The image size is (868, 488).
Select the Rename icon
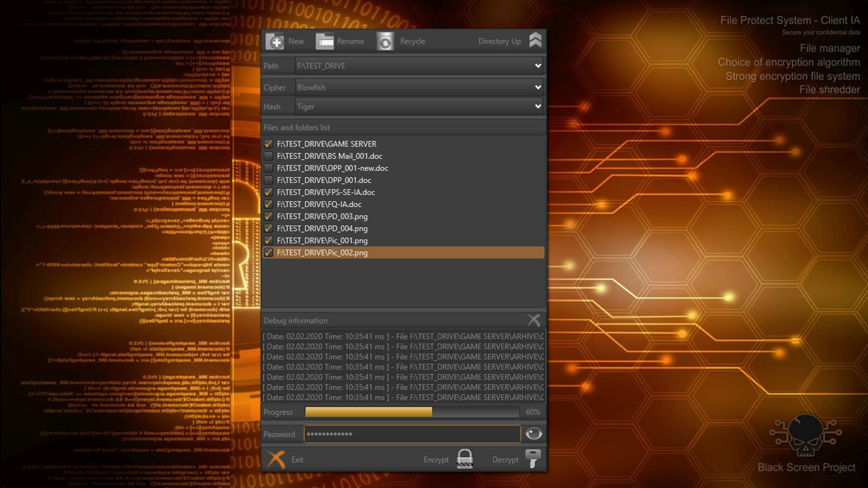click(x=325, y=41)
